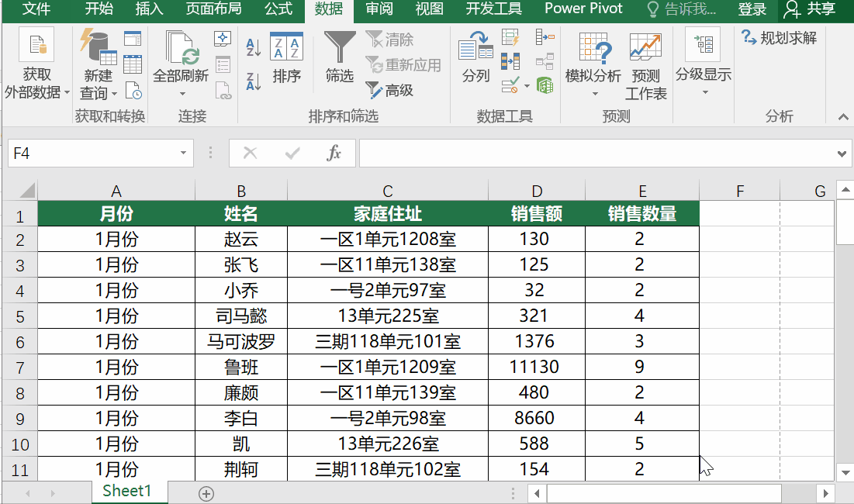Open the Name Box dropdown arrow
This screenshot has width=854, height=504.
tap(183, 153)
